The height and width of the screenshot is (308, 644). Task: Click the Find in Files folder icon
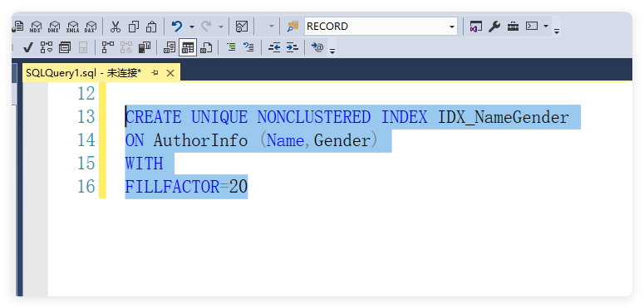[293, 27]
